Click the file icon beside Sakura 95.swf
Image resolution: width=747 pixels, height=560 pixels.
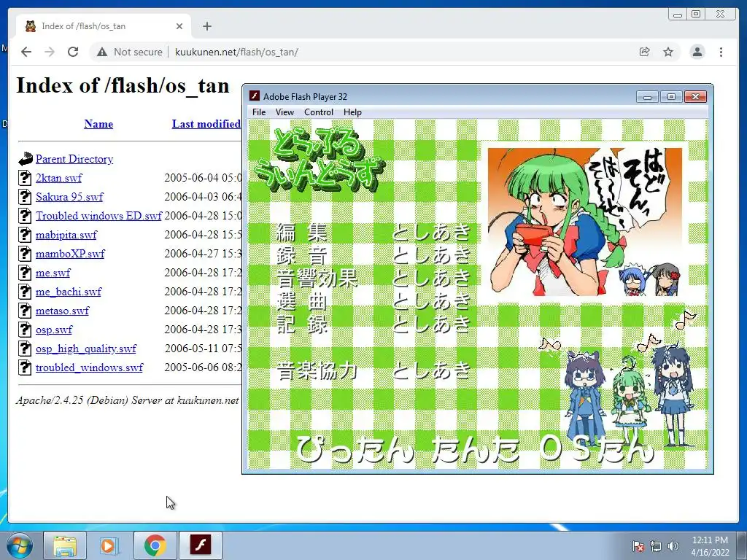pyautogui.click(x=26, y=197)
